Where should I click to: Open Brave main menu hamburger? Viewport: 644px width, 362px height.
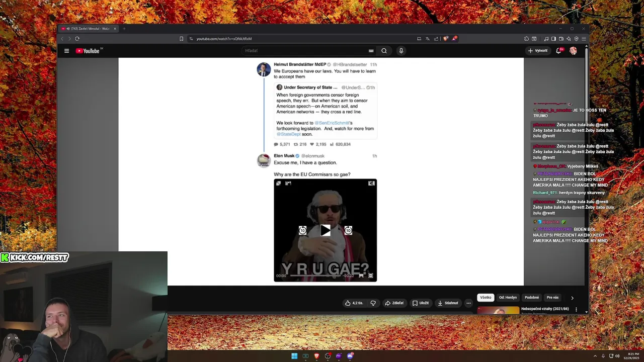(x=584, y=39)
